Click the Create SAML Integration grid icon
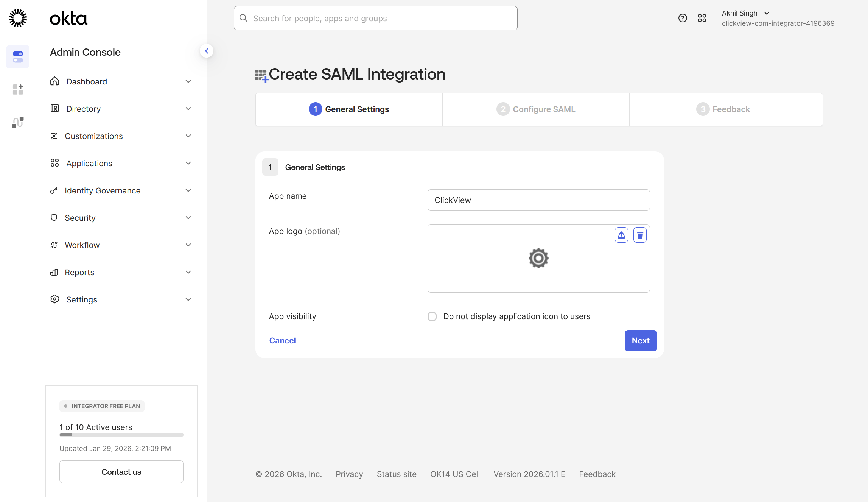 pos(261,76)
